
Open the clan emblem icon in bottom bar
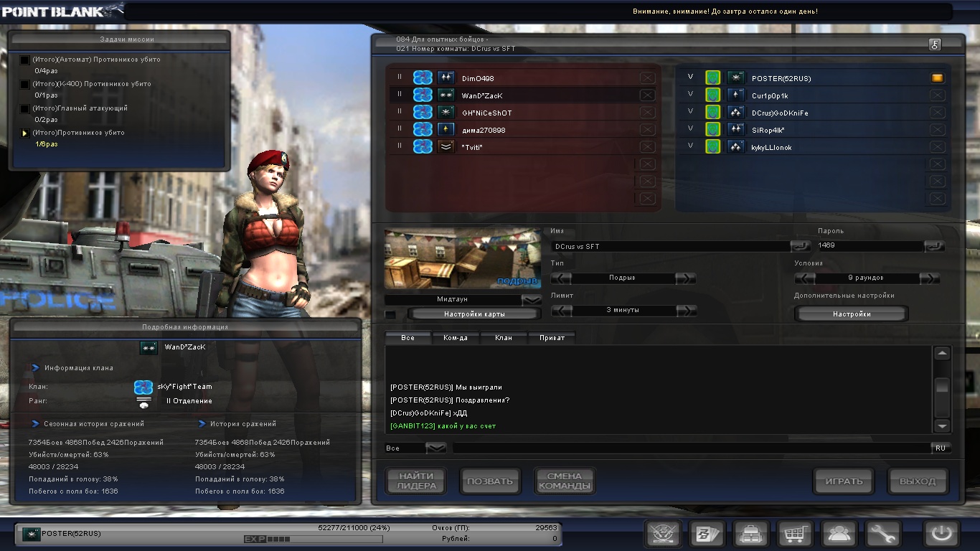[x=663, y=534]
